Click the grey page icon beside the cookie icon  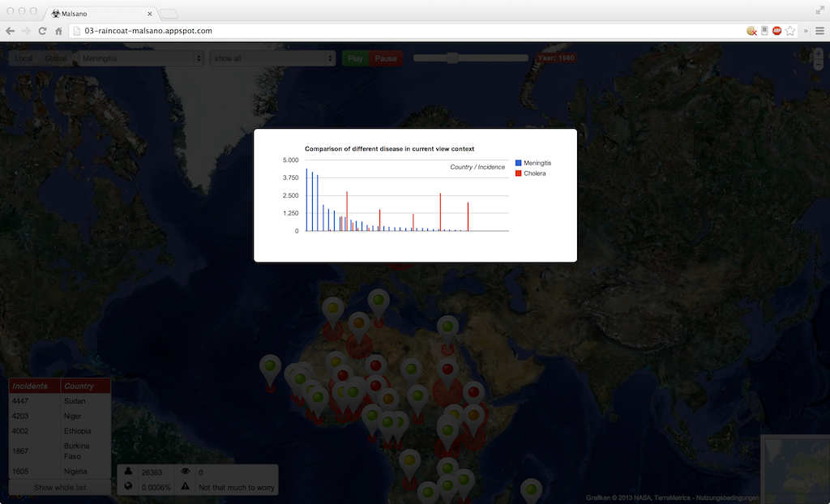(764, 31)
